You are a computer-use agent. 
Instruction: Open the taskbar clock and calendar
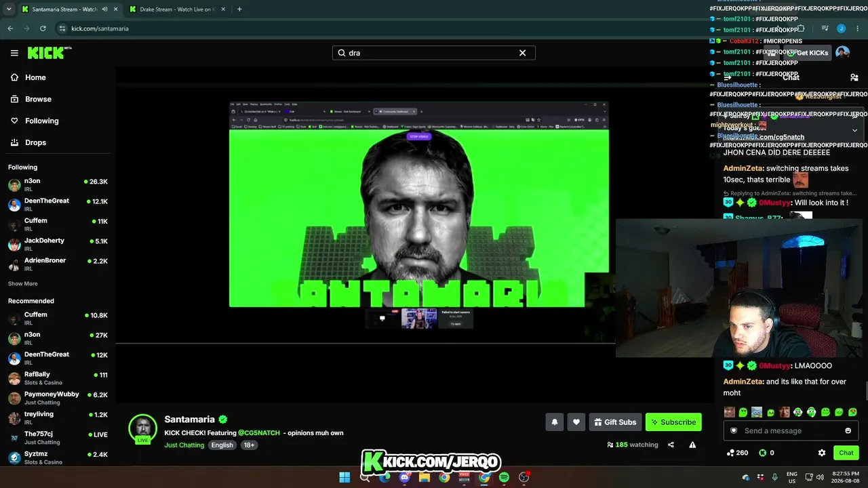(847, 477)
